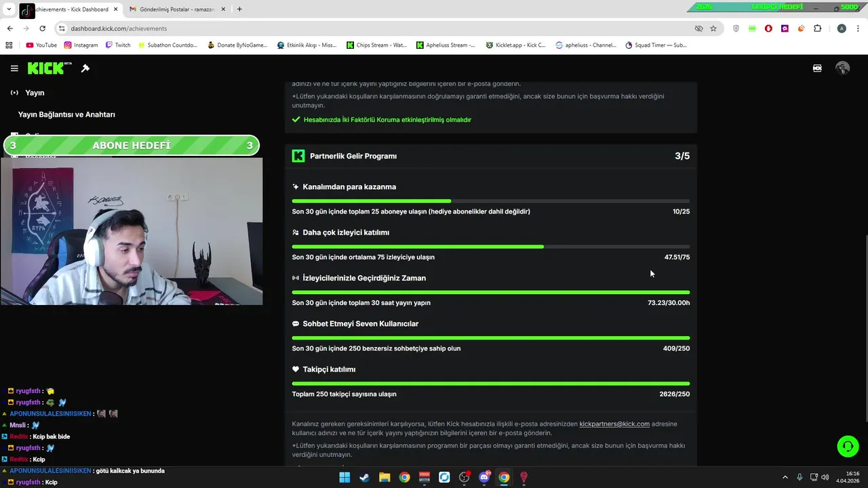Open the taskbar clock and date

848,477
